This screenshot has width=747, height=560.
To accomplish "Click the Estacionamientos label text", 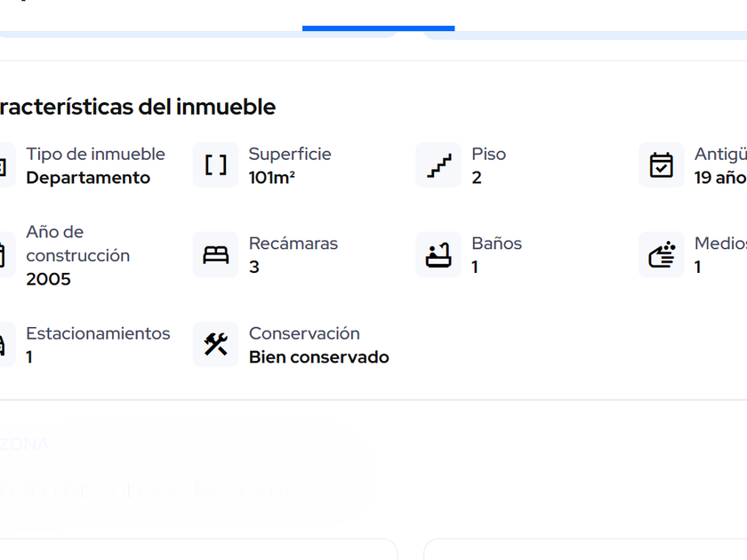I will point(98,333).
